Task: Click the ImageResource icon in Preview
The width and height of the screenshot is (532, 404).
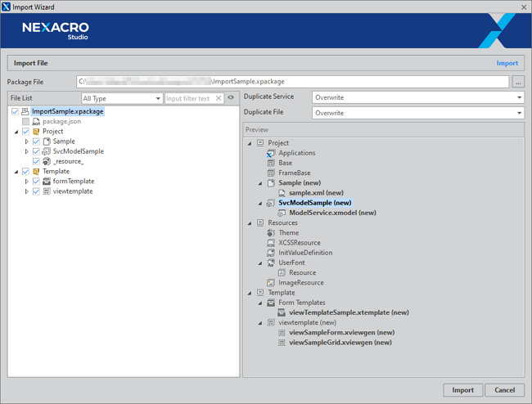Action: pos(271,283)
